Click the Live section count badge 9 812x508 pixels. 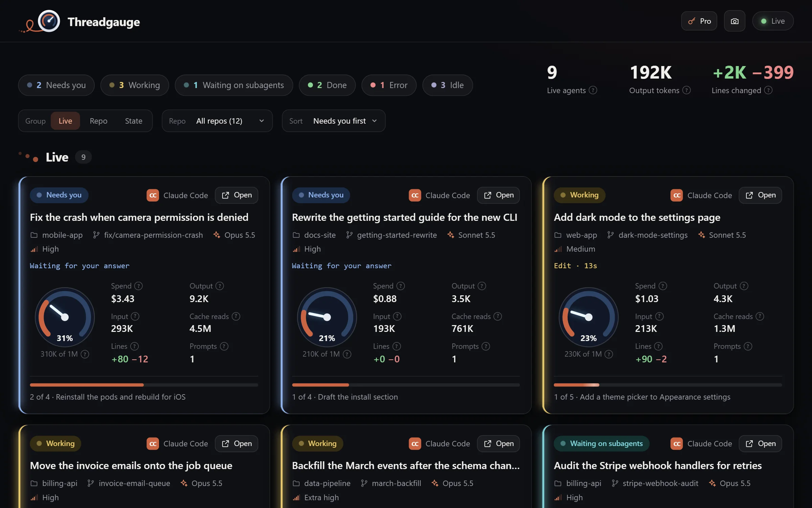coord(83,157)
